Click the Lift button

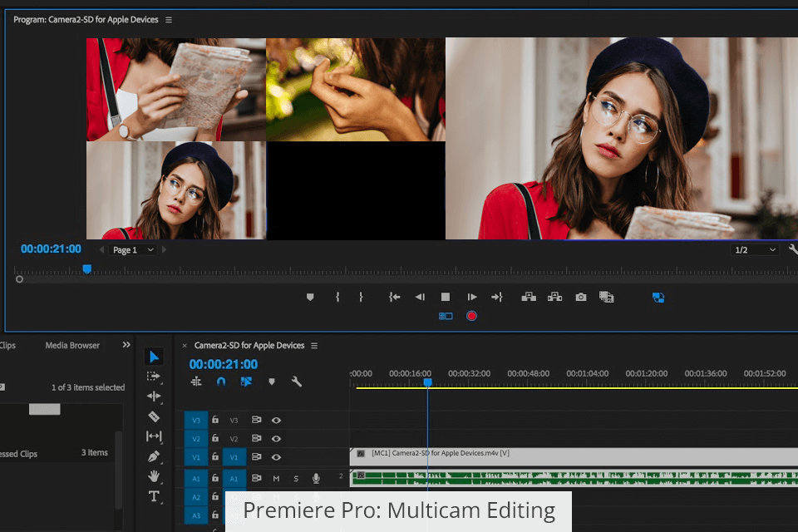click(529, 297)
